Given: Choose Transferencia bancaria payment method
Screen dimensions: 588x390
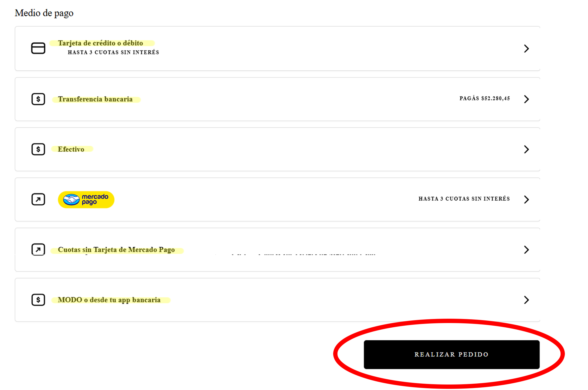Looking at the screenshot, I should click(95, 99).
